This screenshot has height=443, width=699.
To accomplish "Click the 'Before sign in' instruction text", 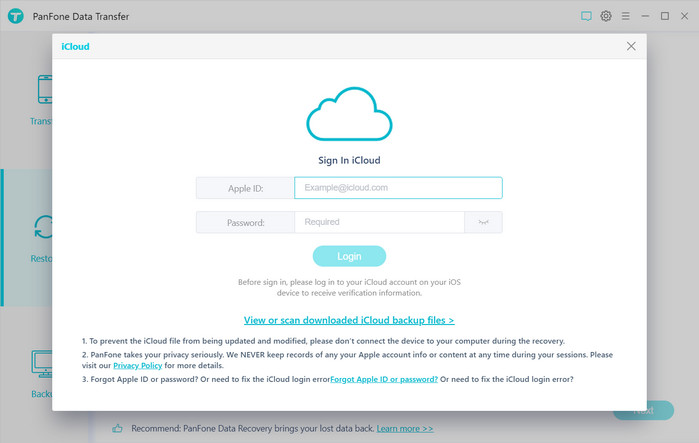I will 349,287.
